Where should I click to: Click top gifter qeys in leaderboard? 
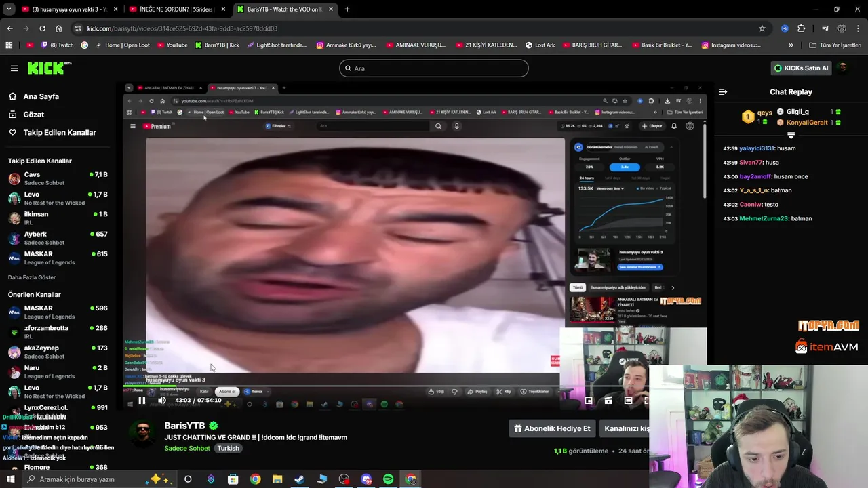(764, 113)
